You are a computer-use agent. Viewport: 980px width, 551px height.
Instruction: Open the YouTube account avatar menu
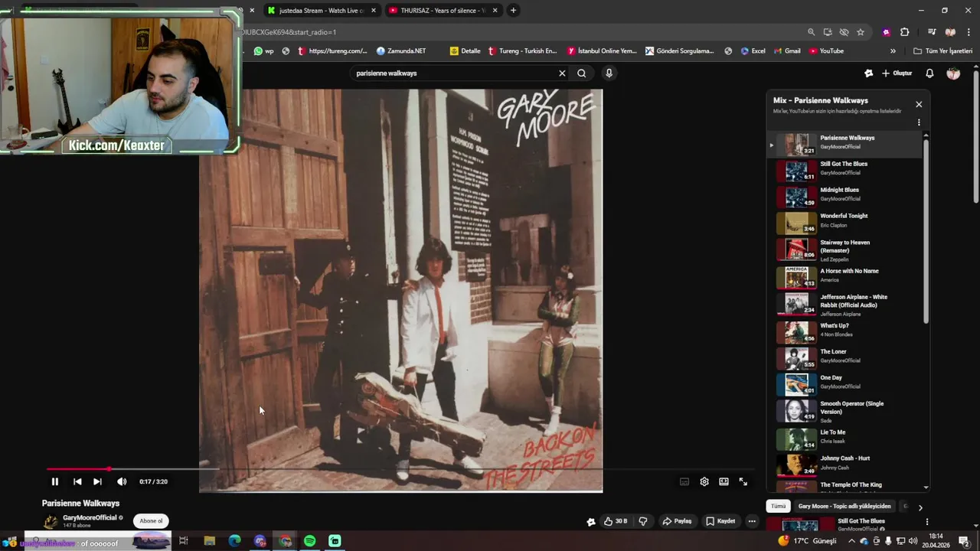pos(953,73)
